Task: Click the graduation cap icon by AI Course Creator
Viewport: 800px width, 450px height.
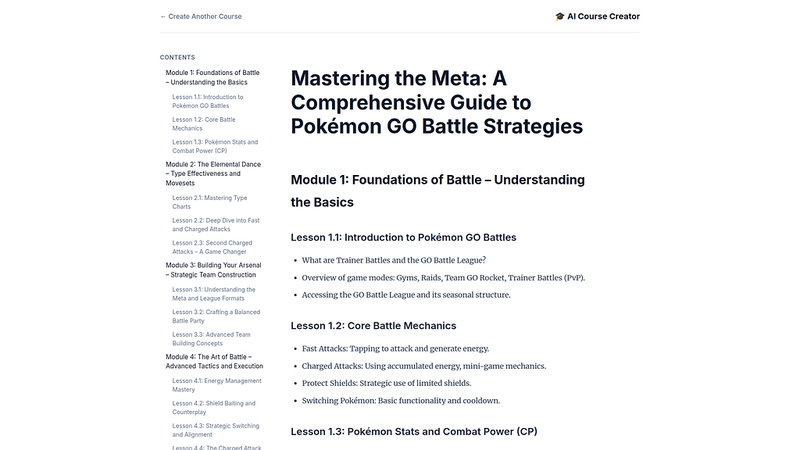Action: click(560, 17)
